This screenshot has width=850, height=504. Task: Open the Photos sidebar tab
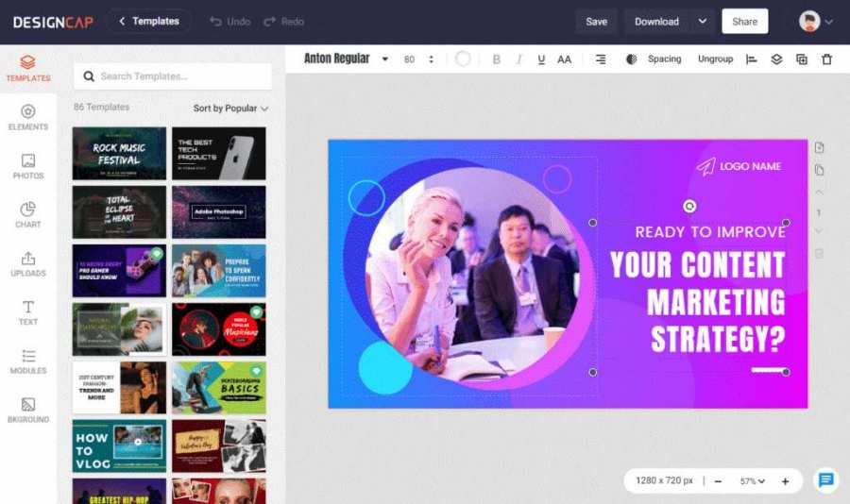click(x=28, y=166)
